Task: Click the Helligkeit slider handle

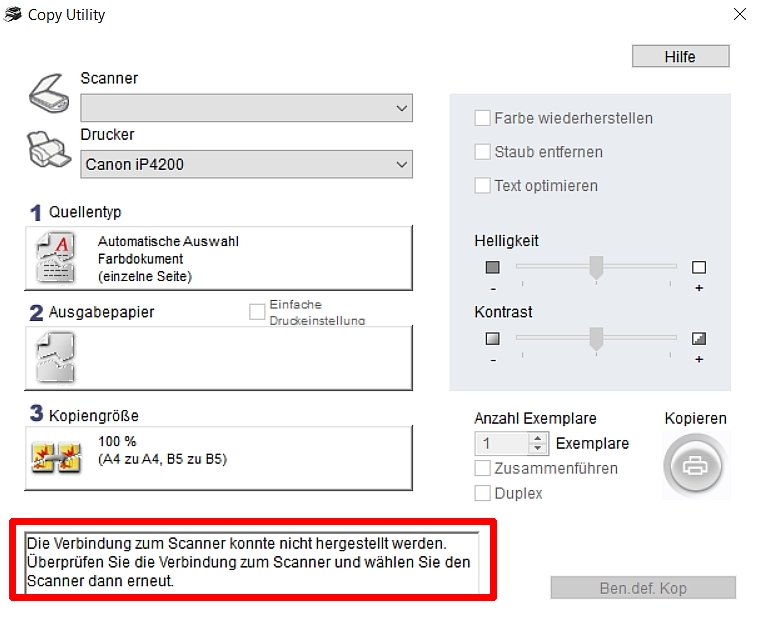Action: point(596,268)
